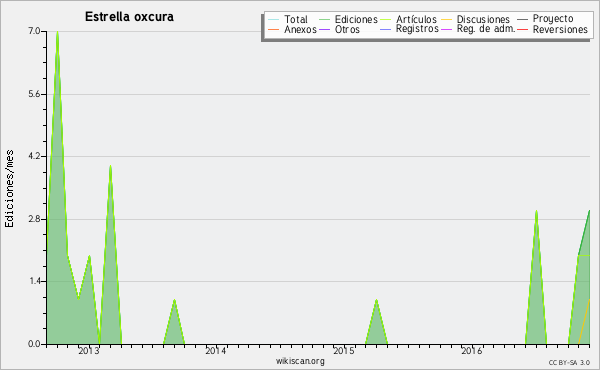Viewport: 600px width, 370px height.
Task: Click the tallest peak at value 7
Action: click(x=57, y=32)
